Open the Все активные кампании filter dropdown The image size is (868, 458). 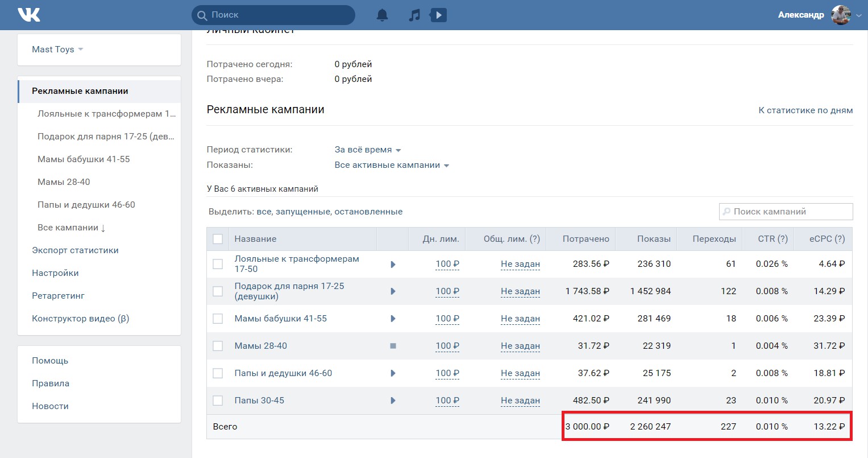click(392, 165)
